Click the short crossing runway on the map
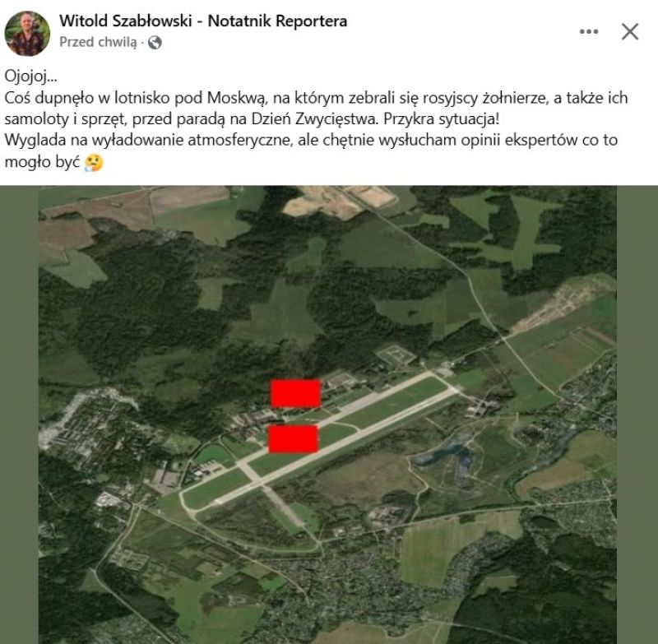Screen dimensions: 658x644 [277, 495]
